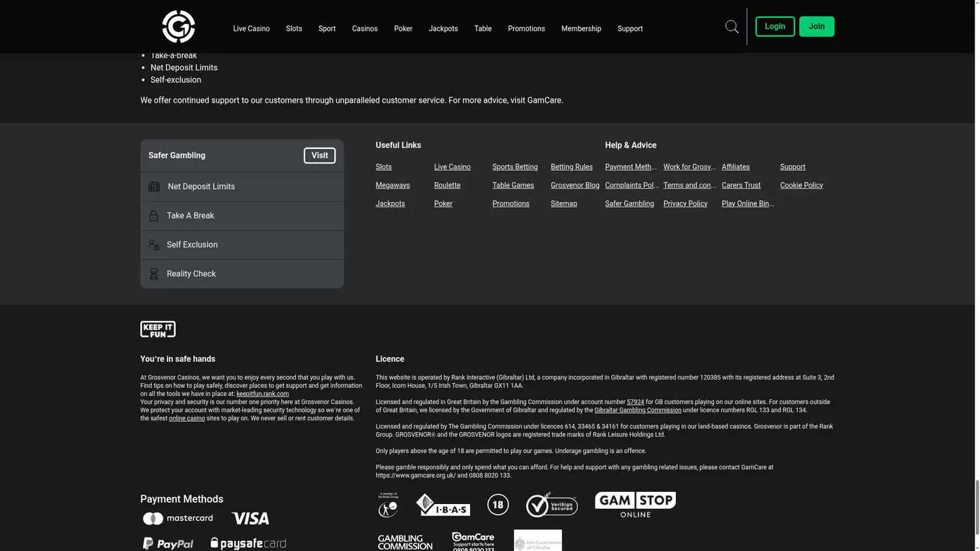Click the Mastercard payment logo
Image resolution: width=980 pixels, height=551 pixels.
[178, 518]
